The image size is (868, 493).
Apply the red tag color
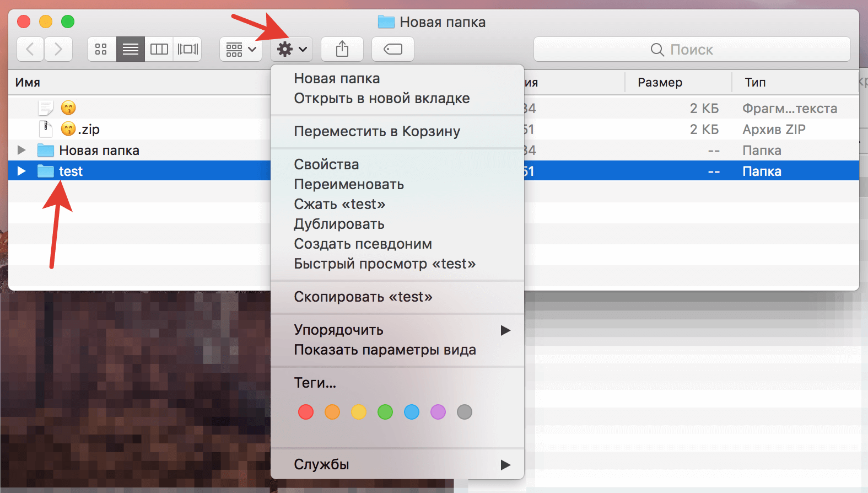click(x=306, y=412)
